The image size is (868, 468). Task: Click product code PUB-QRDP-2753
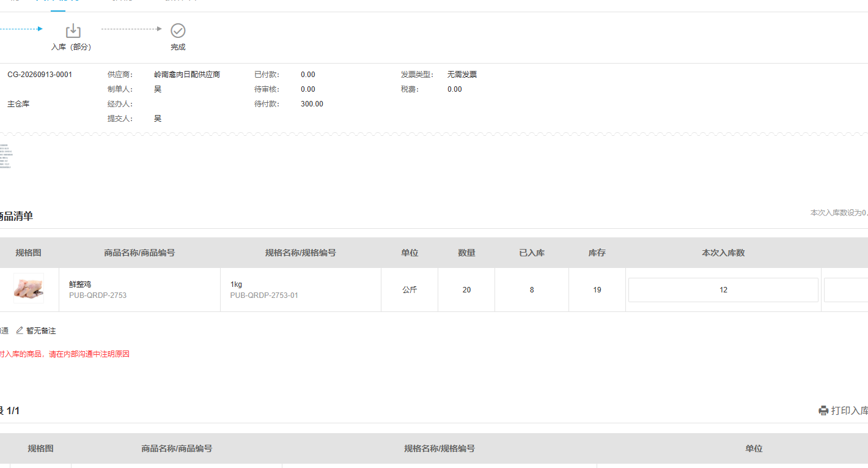coord(98,295)
